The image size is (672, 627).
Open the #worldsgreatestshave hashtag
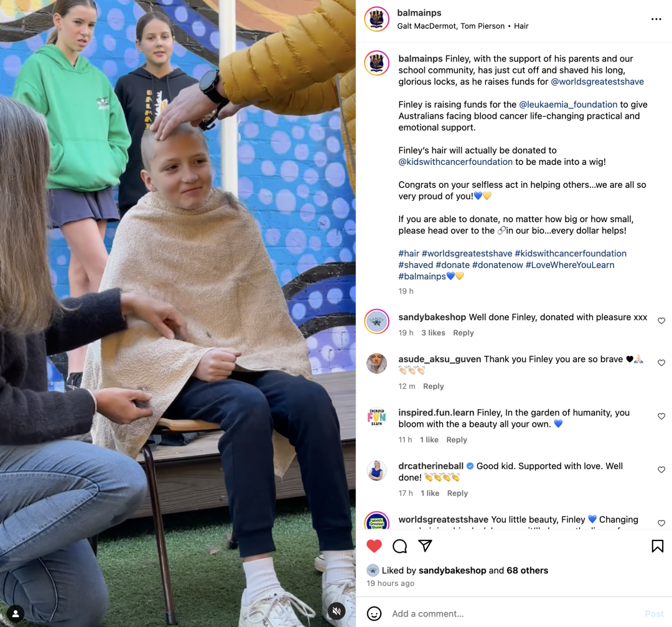pyautogui.click(x=467, y=254)
